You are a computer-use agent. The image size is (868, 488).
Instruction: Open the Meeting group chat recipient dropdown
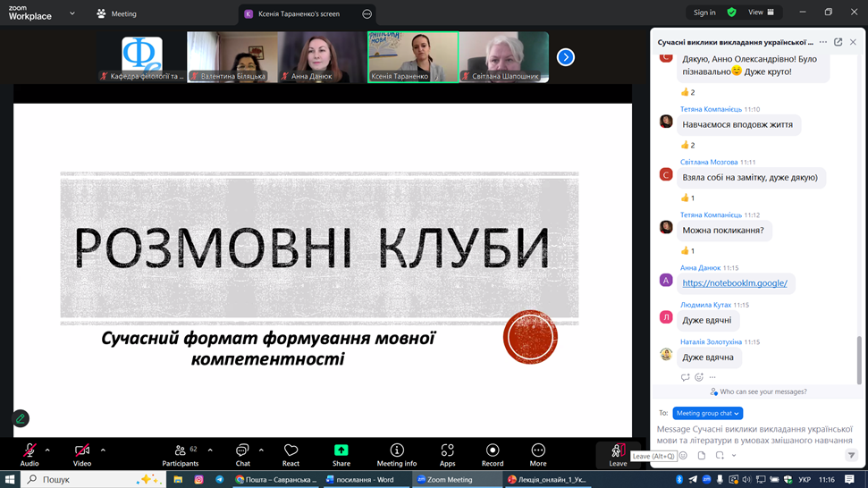point(707,413)
